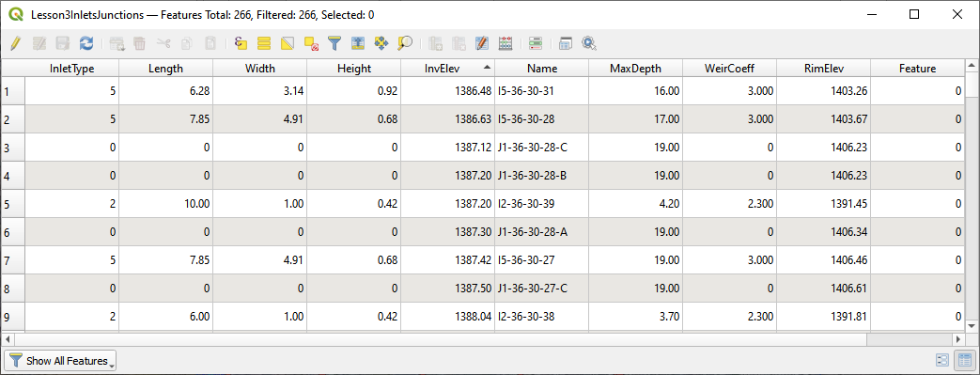Sort by the Length column header
Screen dimensions: 980x375
point(165,68)
